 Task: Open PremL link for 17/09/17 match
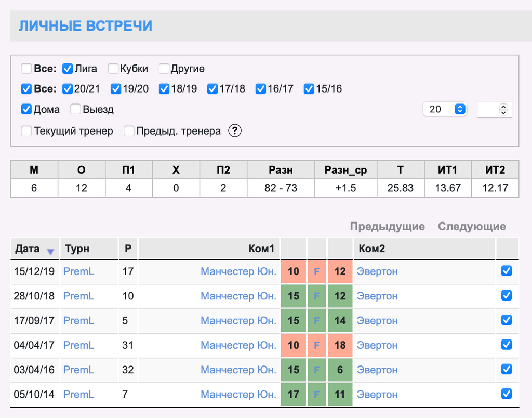79,321
